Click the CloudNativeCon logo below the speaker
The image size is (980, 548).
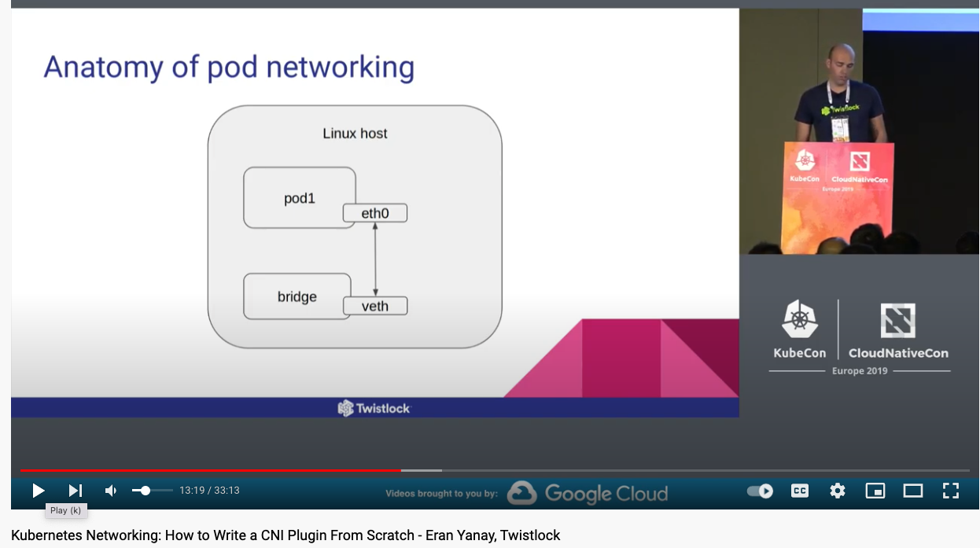point(898,329)
